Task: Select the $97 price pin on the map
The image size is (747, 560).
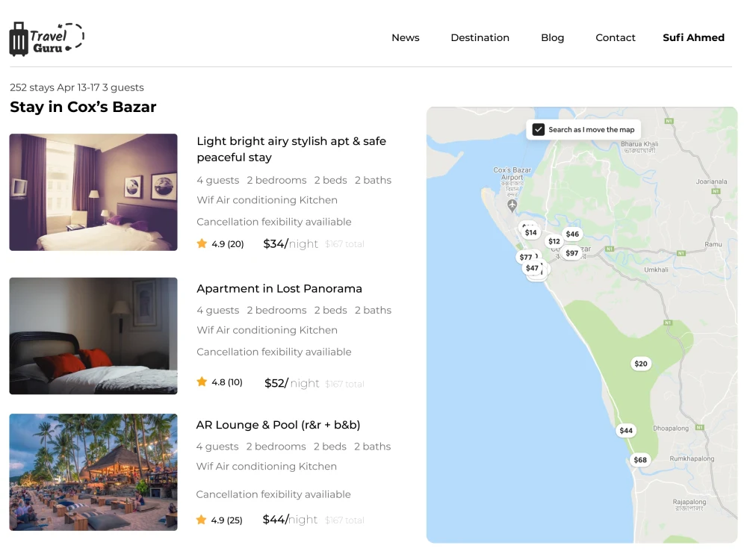Action: click(x=571, y=252)
